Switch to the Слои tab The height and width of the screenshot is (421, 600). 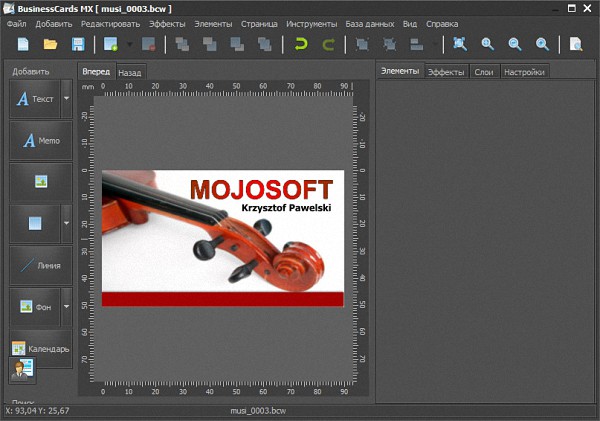[483, 72]
